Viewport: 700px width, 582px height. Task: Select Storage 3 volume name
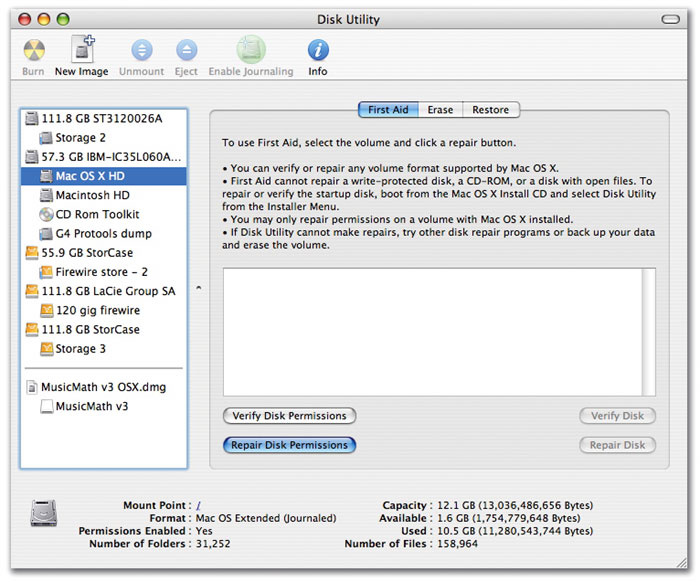click(80, 349)
